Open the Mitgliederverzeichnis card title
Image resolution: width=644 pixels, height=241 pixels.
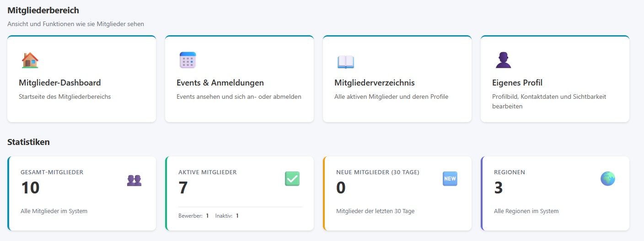375,83
